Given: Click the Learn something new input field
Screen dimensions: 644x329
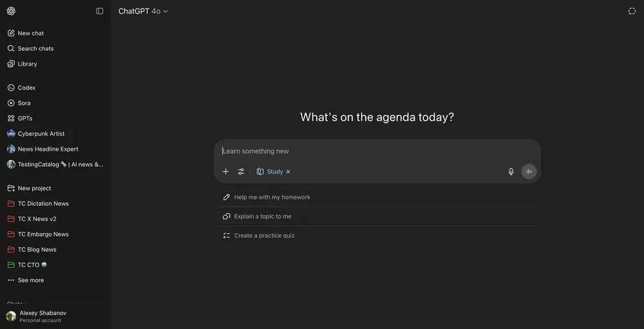Looking at the screenshot, I should (377, 151).
